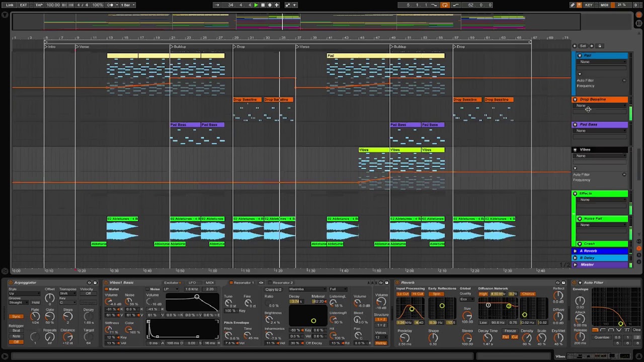Viewport: 644px width, 362px height.
Task: Fold the Pad track with its triangle
Action: (580, 56)
